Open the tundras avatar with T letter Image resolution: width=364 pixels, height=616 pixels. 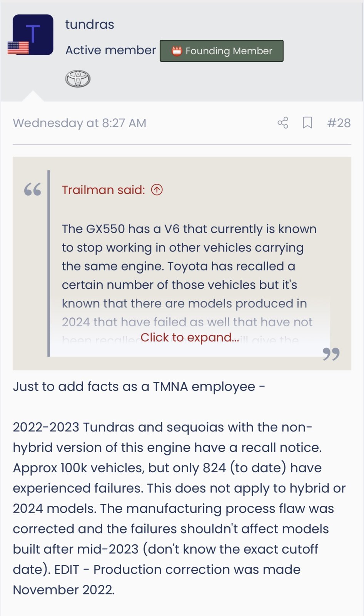click(33, 35)
